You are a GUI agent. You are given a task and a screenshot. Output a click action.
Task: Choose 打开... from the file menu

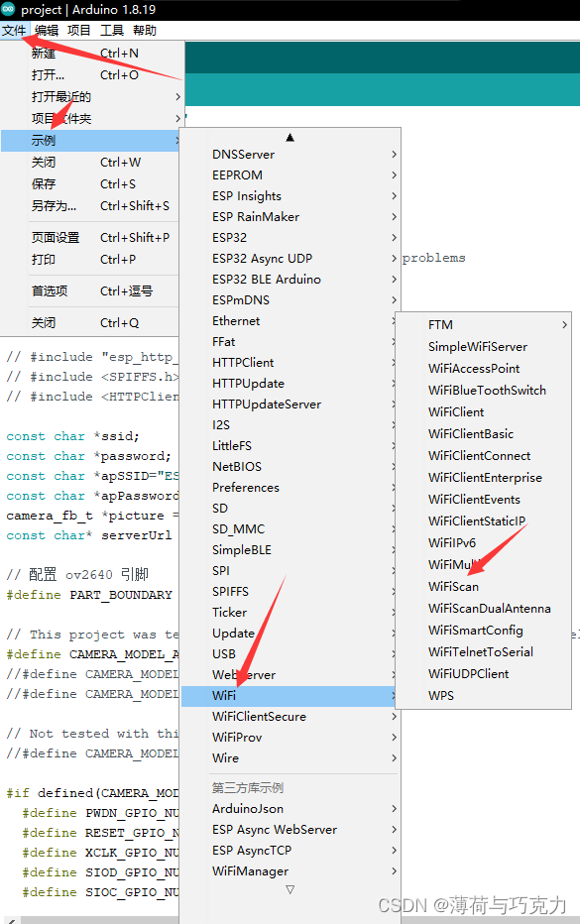[89, 74]
